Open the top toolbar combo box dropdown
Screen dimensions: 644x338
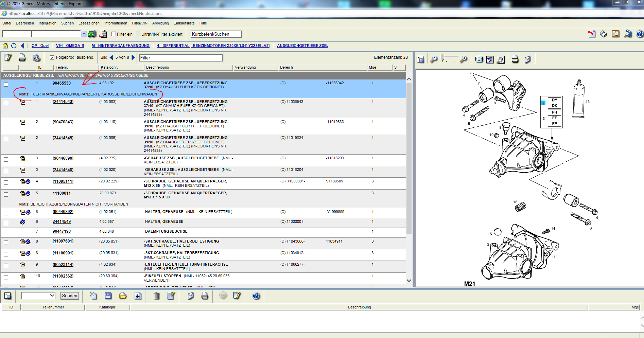click(84, 34)
